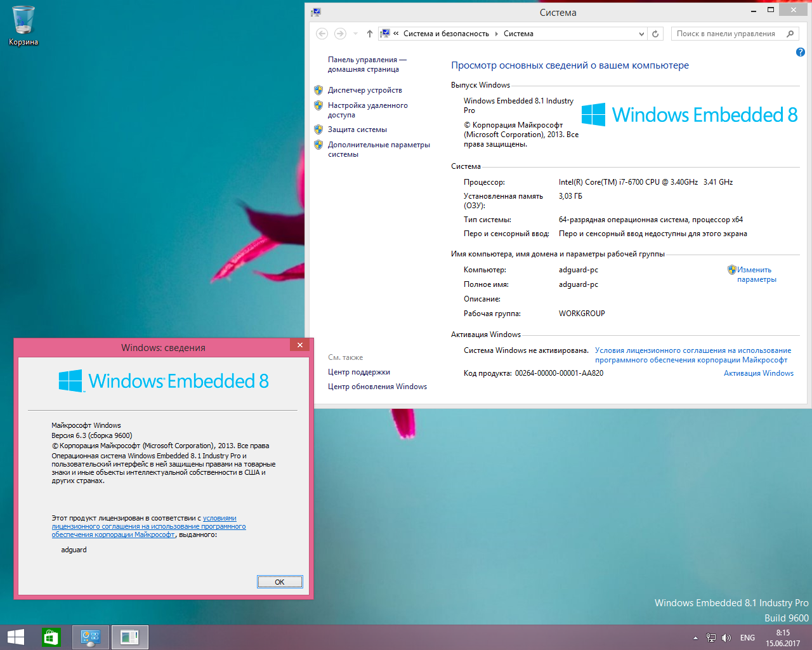This screenshot has width=812, height=650.
Task: Click the taskbar clock showing 8:15
Action: [x=783, y=638]
